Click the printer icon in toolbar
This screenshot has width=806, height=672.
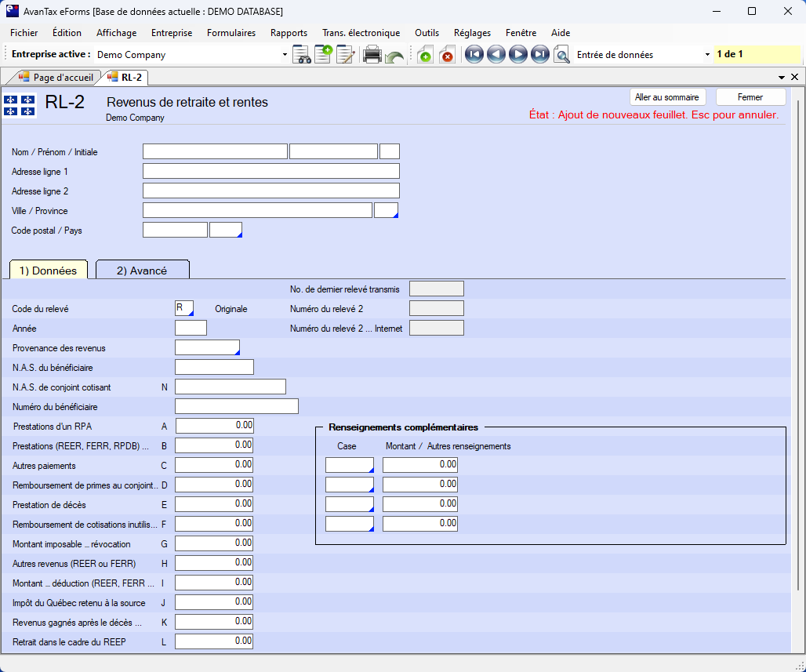click(372, 55)
